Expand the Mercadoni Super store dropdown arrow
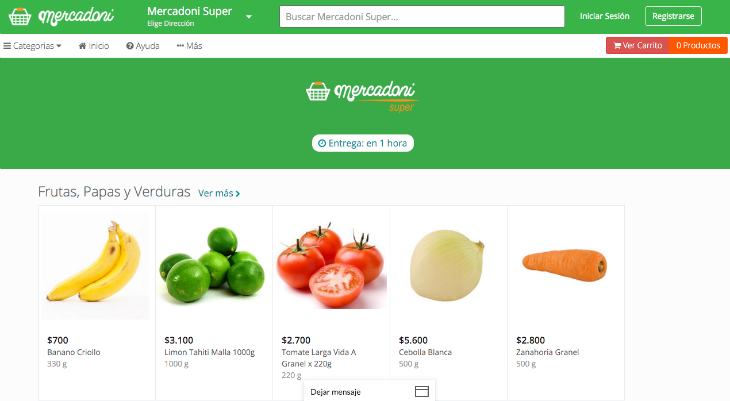This screenshot has width=730, height=401. (x=249, y=17)
